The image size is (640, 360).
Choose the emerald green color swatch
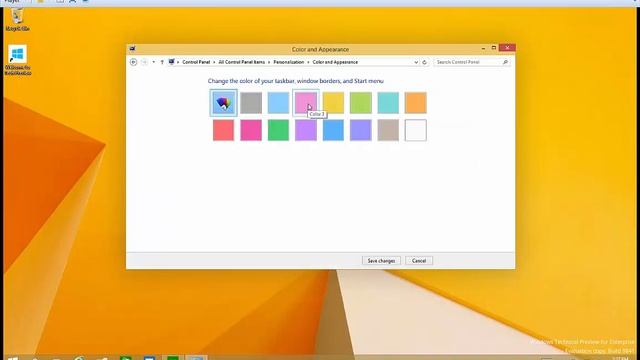pos(278,130)
